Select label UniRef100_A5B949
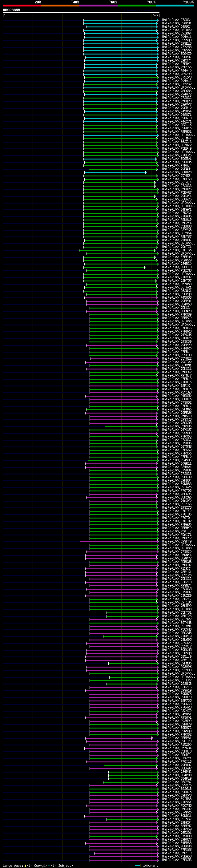 (x=176, y=149)
